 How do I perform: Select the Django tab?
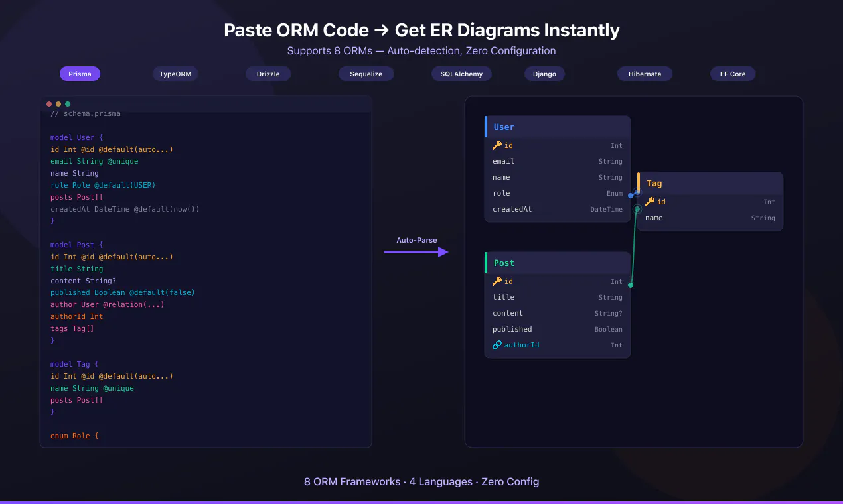[544, 74]
